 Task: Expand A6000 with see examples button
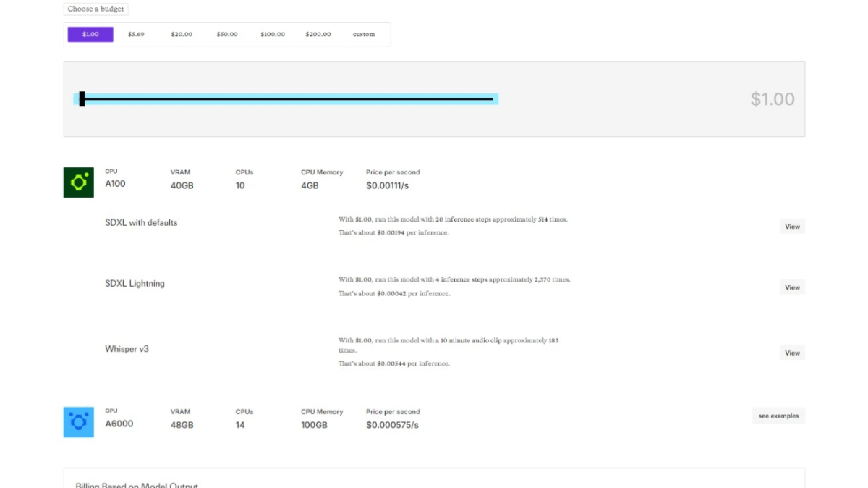coord(778,416)
